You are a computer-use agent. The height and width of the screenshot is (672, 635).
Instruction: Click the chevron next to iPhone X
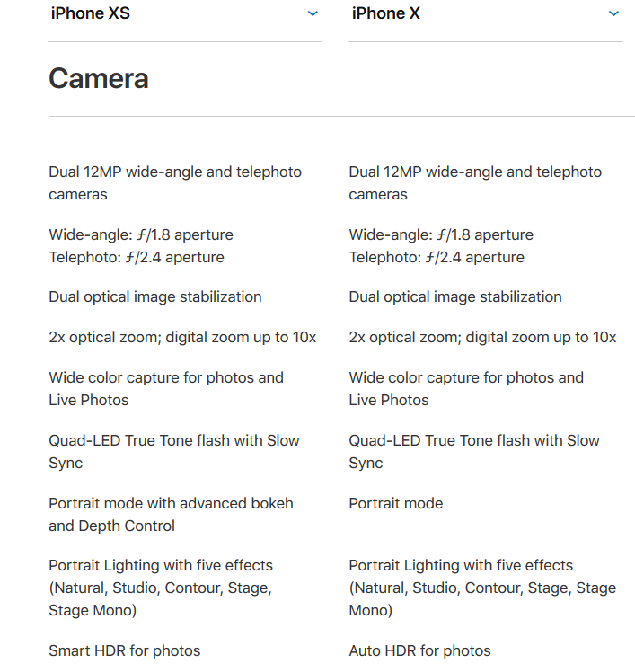tap(613, 13)
